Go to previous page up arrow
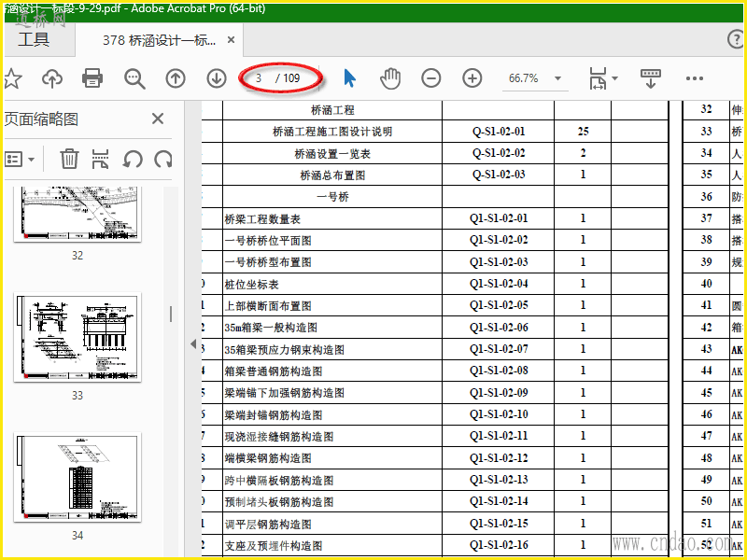Viewport: 747px width, 560px height. pos(176,78)
